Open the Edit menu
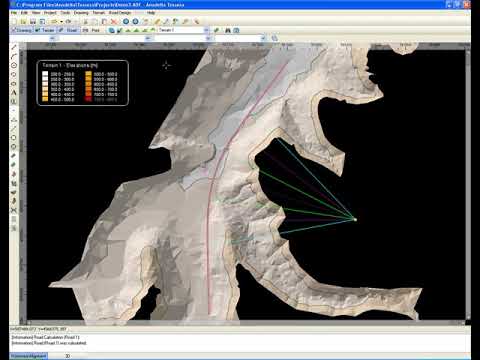The width and height of the screenshot is (480, 360). pos(24,13)
